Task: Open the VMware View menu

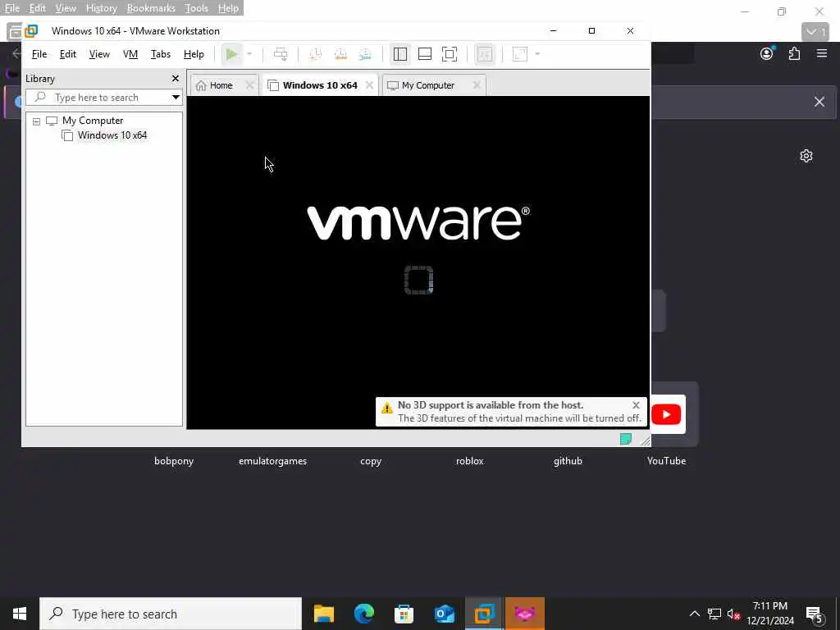Action: 99,54
